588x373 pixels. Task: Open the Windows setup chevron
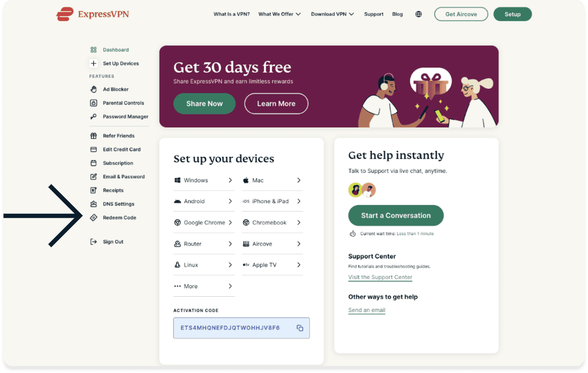[230, 180]
